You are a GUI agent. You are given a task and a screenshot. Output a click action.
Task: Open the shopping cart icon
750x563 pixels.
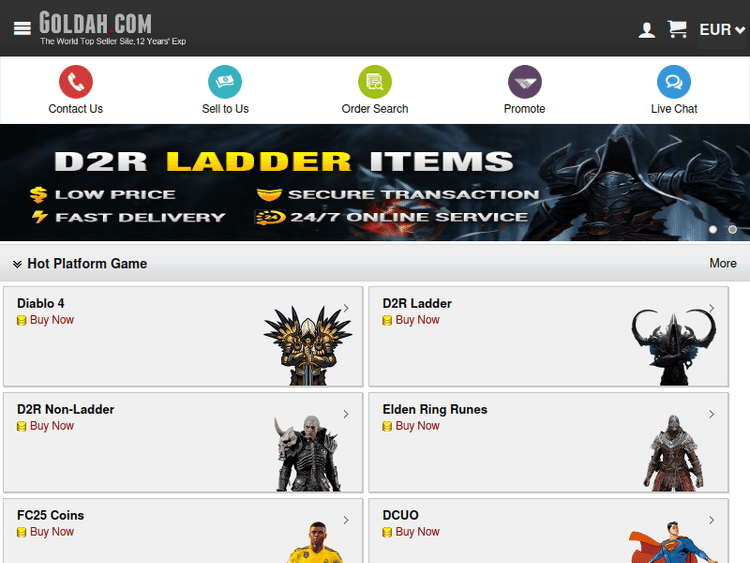click(x=677, y=29)
